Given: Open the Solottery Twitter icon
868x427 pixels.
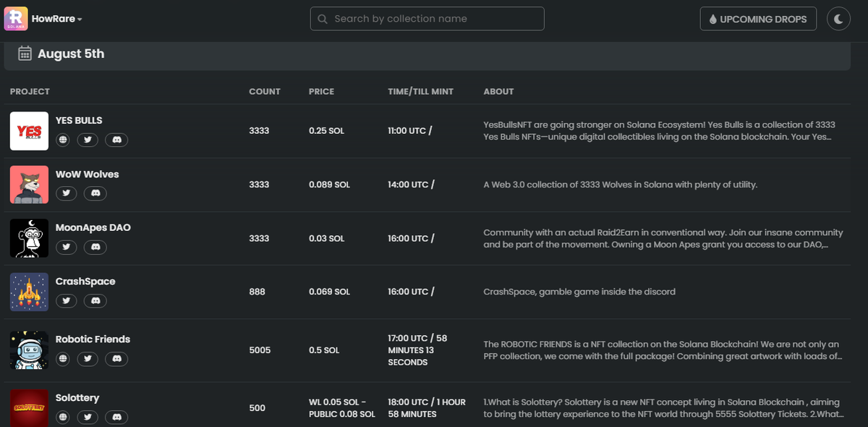Looking at the screenshot, I should coord(88,417).
